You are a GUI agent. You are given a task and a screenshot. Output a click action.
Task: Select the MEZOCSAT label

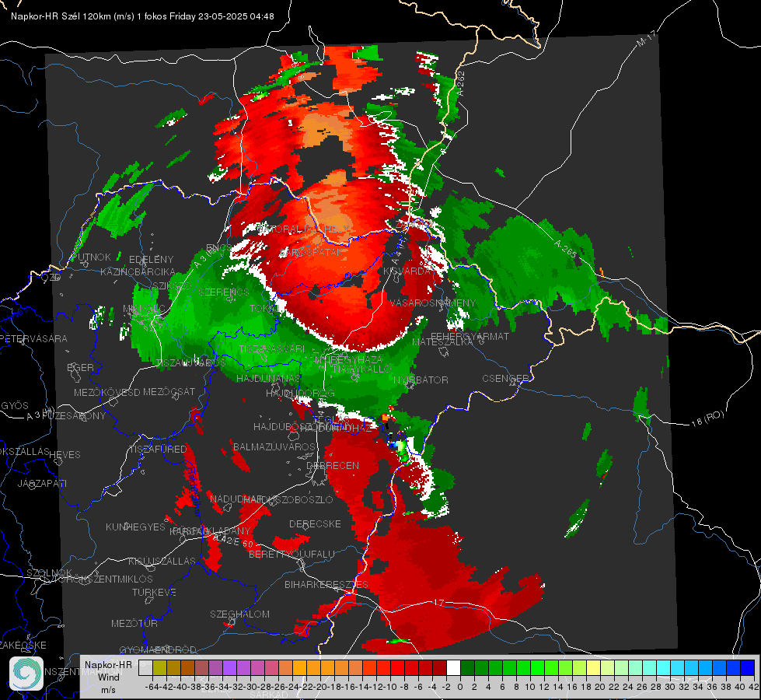click(x=169, y=391)
